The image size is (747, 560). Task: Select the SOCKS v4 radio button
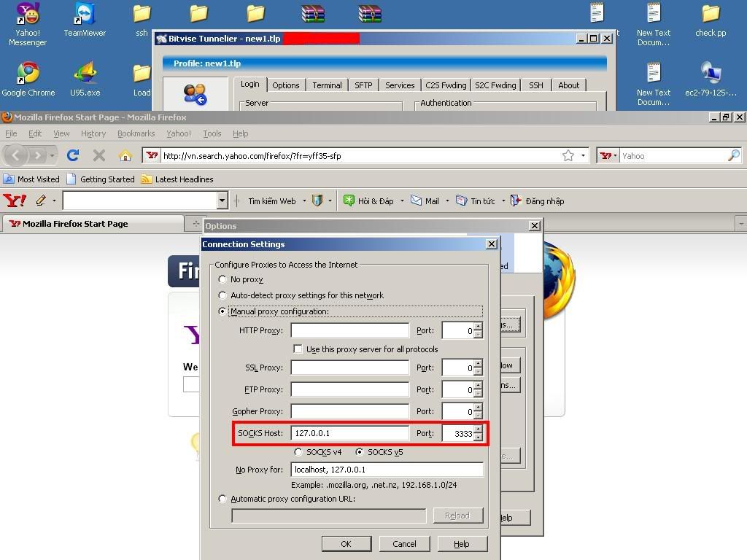pos(298,452)
